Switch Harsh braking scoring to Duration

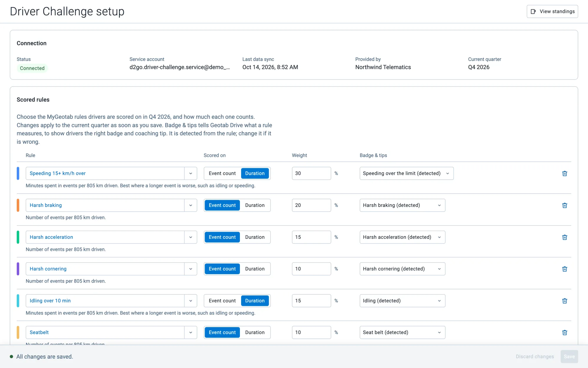pyautogui.click(x=255, y=205)
